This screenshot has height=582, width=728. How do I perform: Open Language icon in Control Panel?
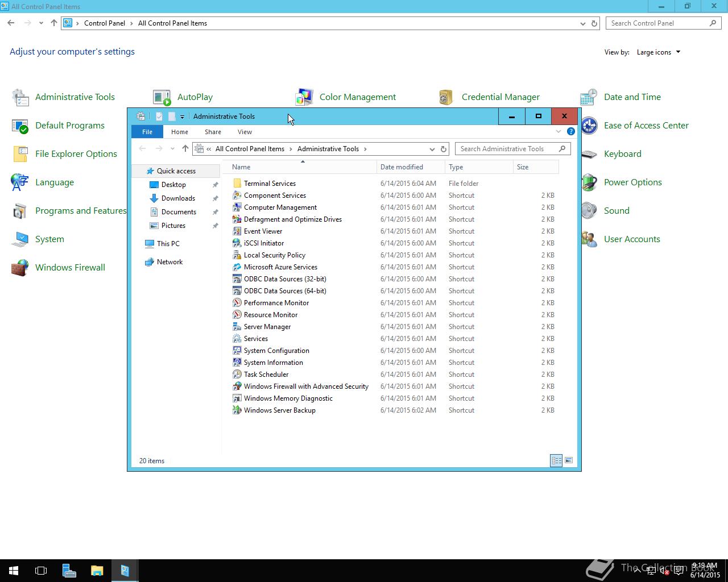click(x=20, y=182)
